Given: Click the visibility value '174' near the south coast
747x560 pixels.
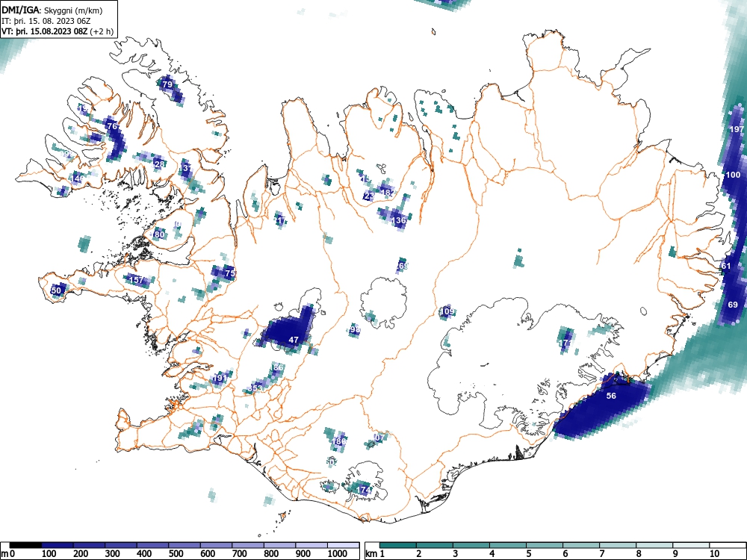Looking at the screenshot, I should (364, 490).
